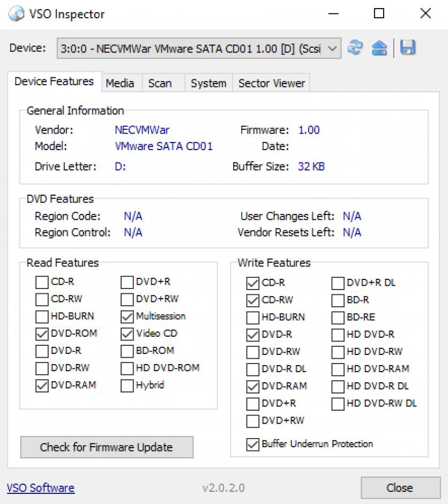Click Check for Firmware Update button

[x=107, y=447]
